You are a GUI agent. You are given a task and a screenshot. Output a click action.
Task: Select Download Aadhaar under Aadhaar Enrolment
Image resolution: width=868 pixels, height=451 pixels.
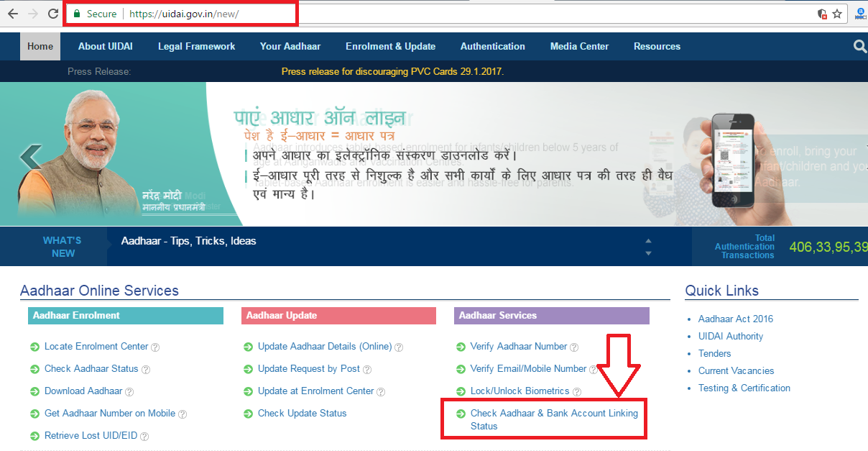pyautogui.click(x=83, y=391)
